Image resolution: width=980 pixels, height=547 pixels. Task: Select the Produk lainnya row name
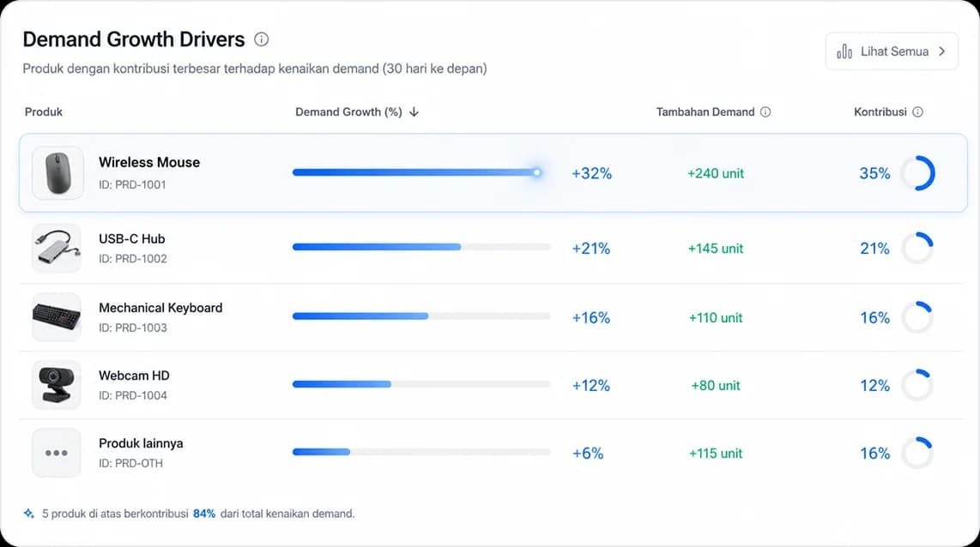click(x=142, y=443)
